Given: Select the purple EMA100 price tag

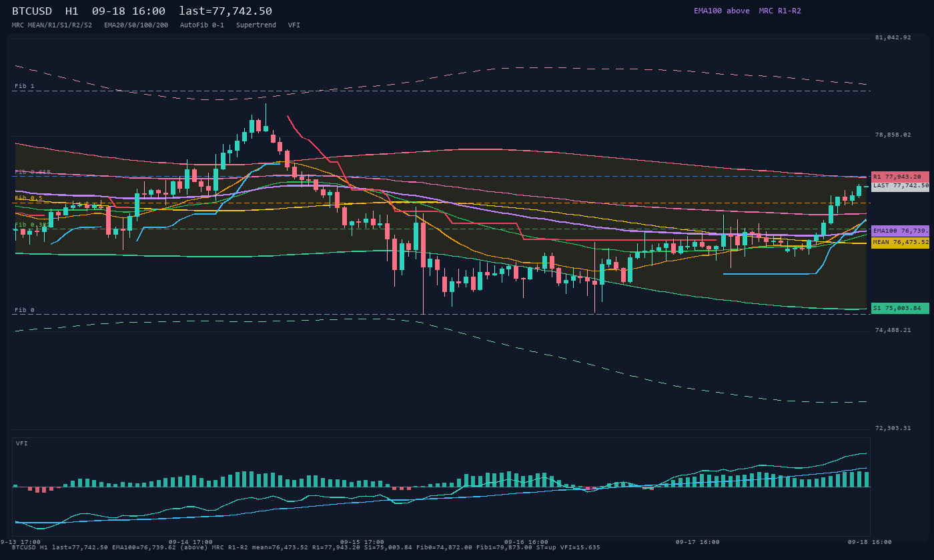Looking at the screenshot, I should pyautogui.click(x=900, y=231).
